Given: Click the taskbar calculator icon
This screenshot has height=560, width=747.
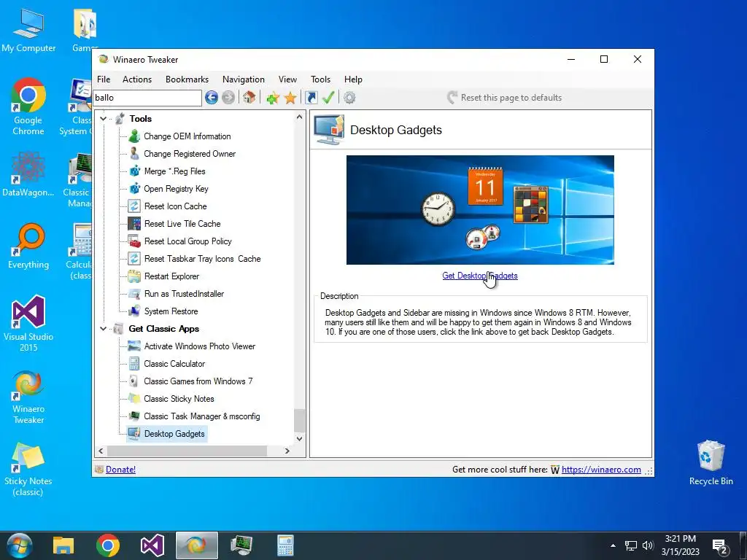Looking at the screenshot, I should tap(285, 545).
